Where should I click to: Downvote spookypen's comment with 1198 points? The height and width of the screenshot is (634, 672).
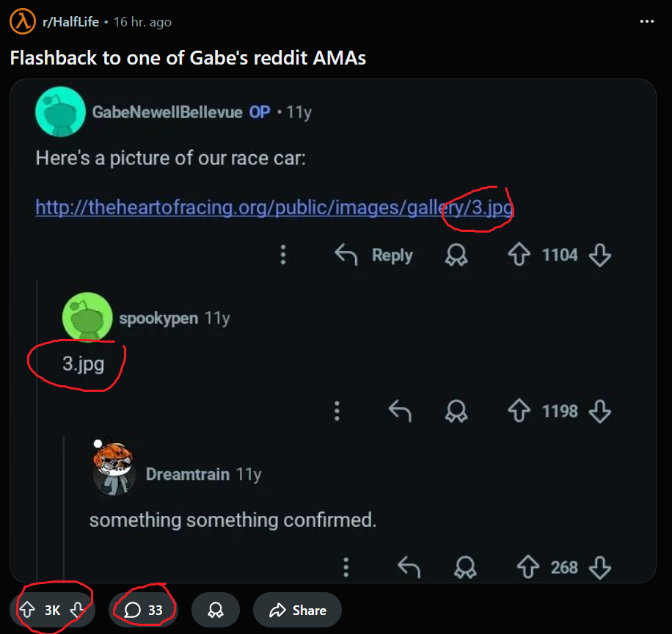click(600, 412)
